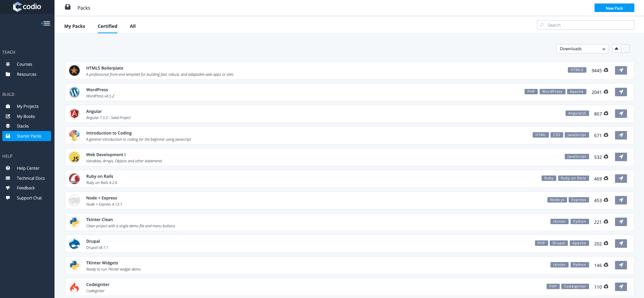Click the download icon next to 867

tap(606, 113)
